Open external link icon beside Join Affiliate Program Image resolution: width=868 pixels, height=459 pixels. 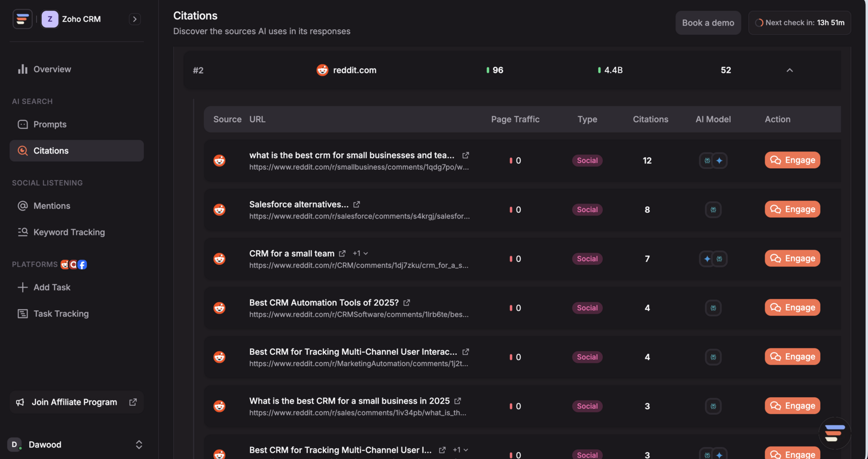[133, 402]
